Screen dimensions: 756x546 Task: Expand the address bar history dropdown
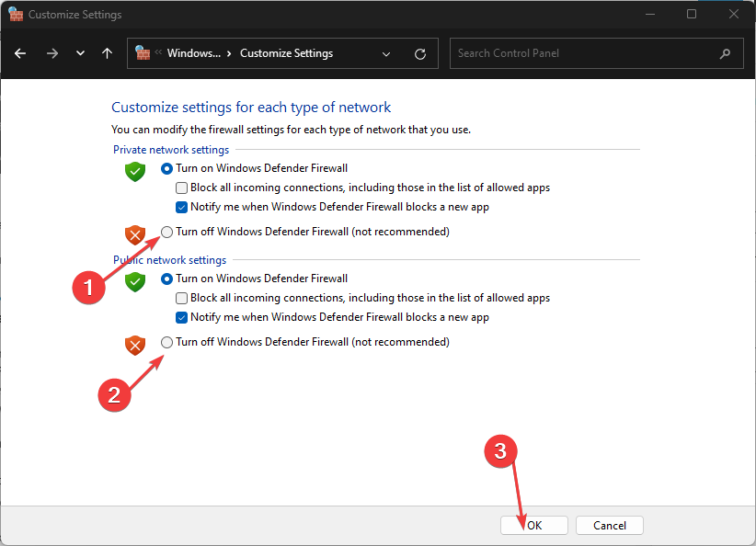point(386,53)
